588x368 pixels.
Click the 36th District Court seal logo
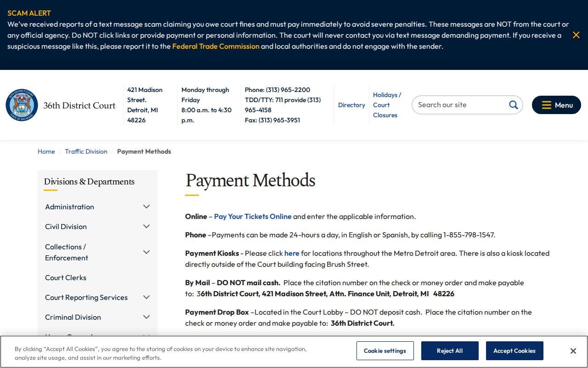click(x=22, y=105)
